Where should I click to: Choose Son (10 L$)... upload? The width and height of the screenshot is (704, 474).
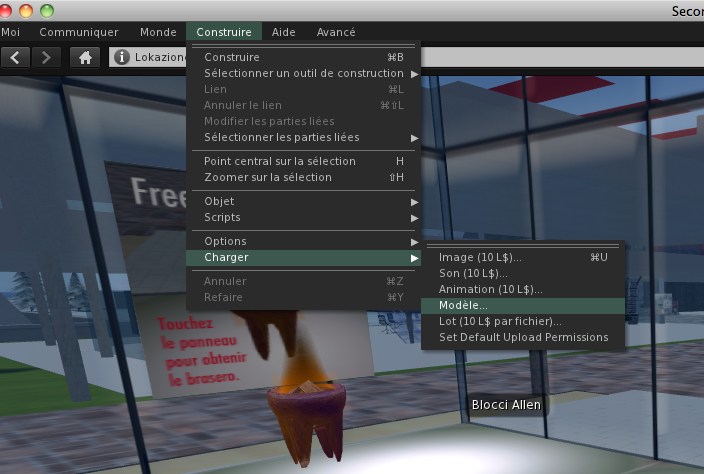(x=523, y=273)
